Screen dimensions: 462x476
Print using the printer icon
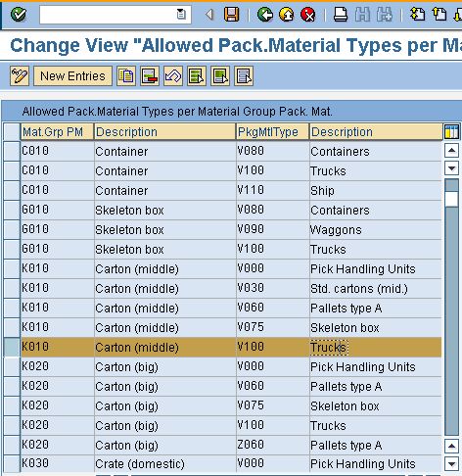coord(341,15)
